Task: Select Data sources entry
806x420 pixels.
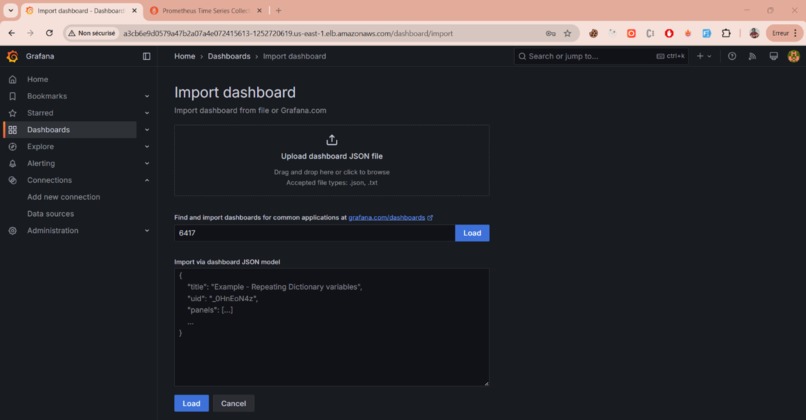Action: (50, 214)
